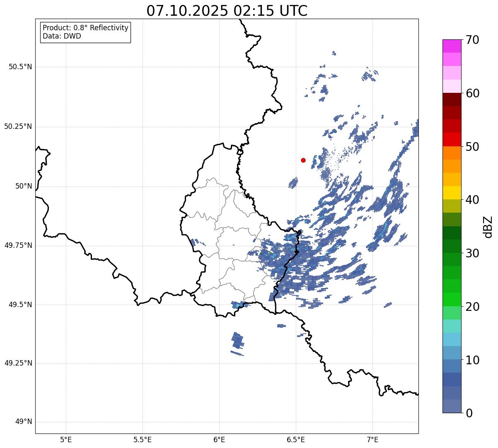The height and width of the screenshot is (448, 498).
Task: Click the 60 colorbar tick label
Action: tap(472, 93)
